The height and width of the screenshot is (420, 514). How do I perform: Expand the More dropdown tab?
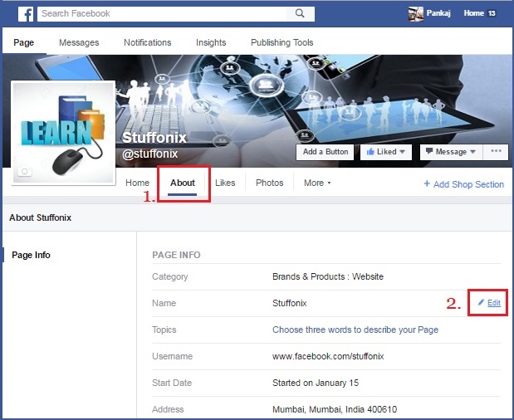(317, 183)
